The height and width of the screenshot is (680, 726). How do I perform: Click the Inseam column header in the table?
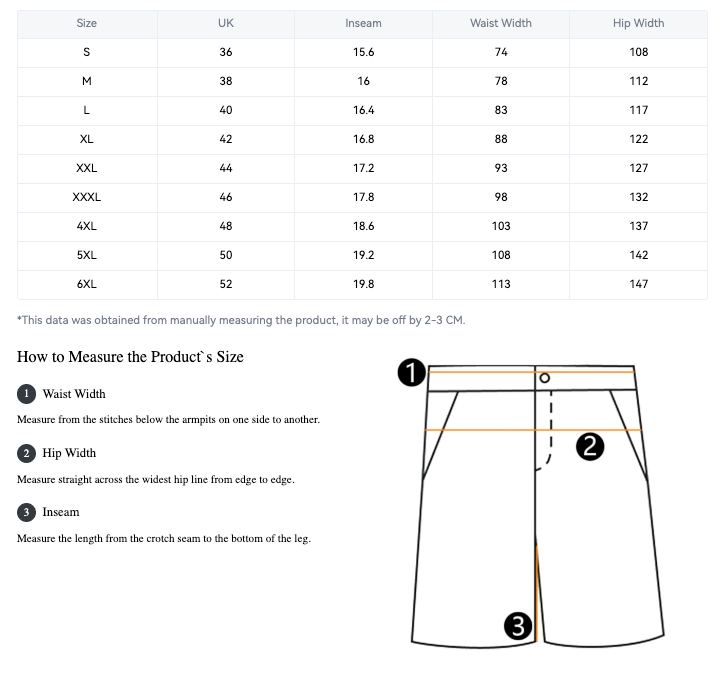click(363, 23)
